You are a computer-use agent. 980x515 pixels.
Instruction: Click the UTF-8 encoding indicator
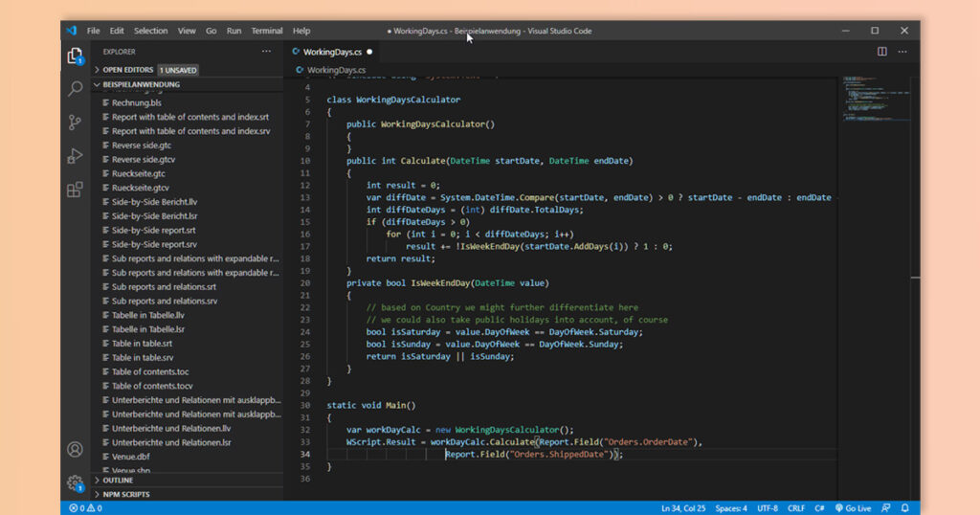click(768, 508)
